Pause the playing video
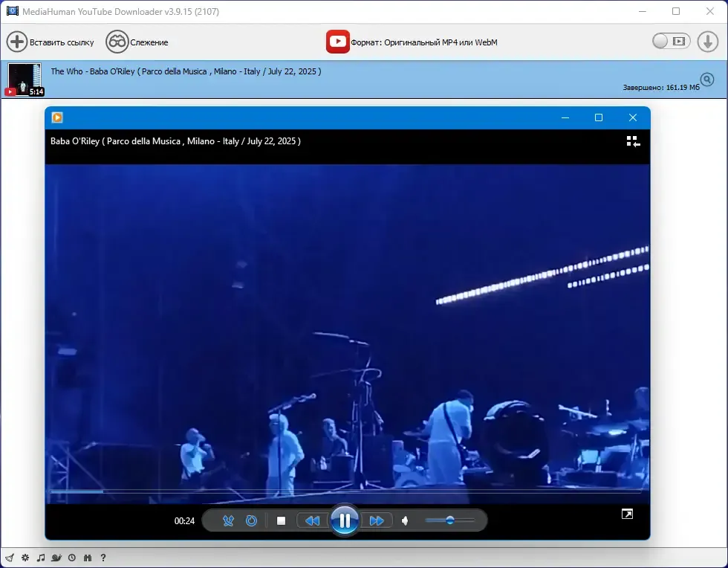Screen dimensions: 728x568 click(345, 520)
